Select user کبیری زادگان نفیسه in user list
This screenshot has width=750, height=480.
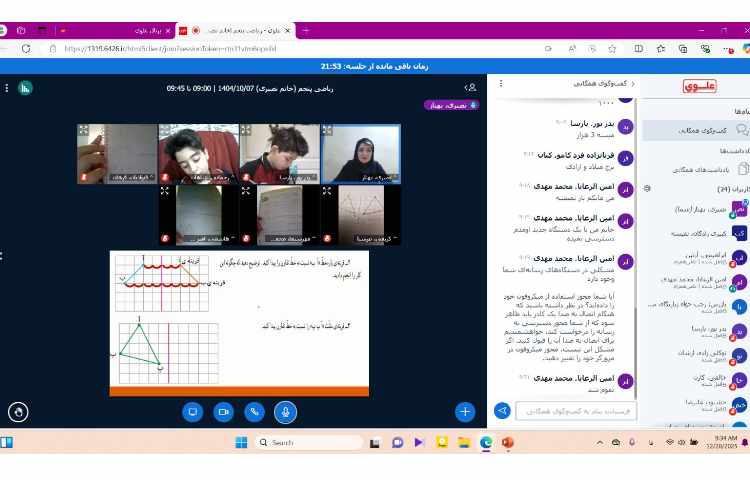click(x=696, y=233)
